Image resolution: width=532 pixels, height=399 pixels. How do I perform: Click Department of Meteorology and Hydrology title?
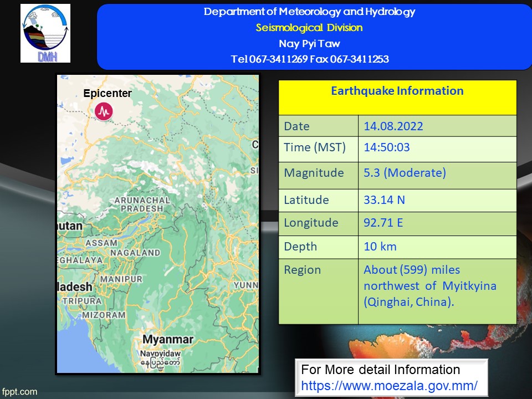[x=309, y=12]
